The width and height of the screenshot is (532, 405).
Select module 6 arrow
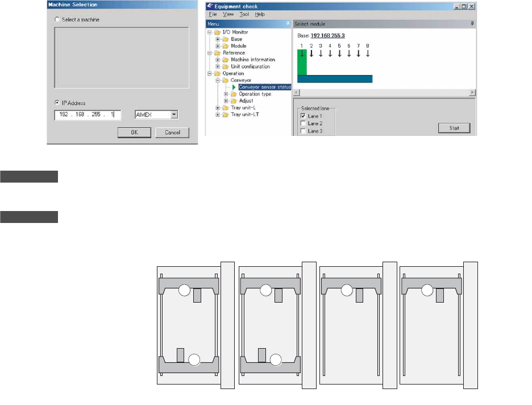point(349,53)
